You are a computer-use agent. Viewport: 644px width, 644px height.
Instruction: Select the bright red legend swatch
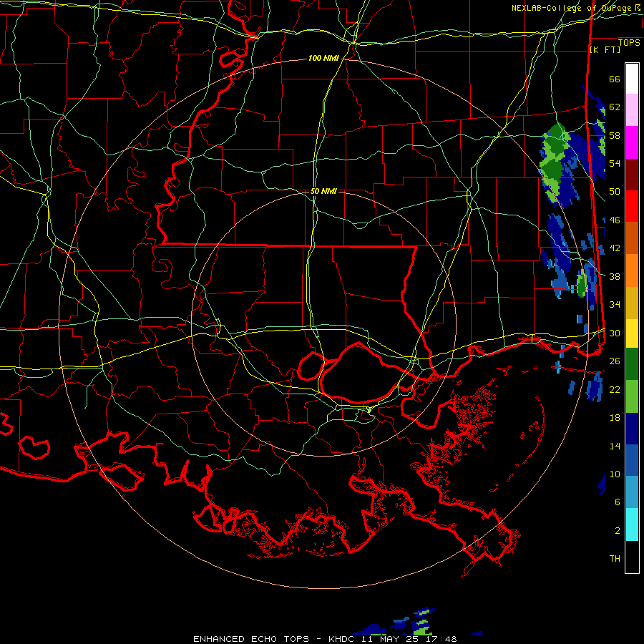pos(632,206)
